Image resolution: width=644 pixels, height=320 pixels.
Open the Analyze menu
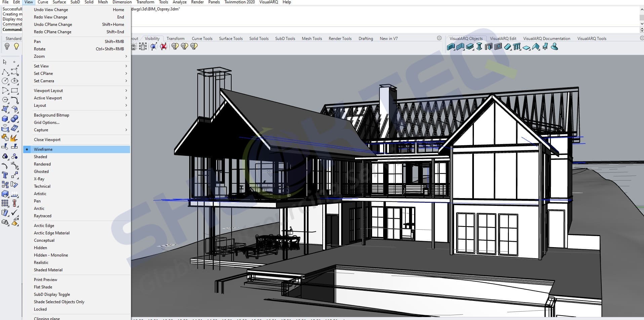coord(179,2)
